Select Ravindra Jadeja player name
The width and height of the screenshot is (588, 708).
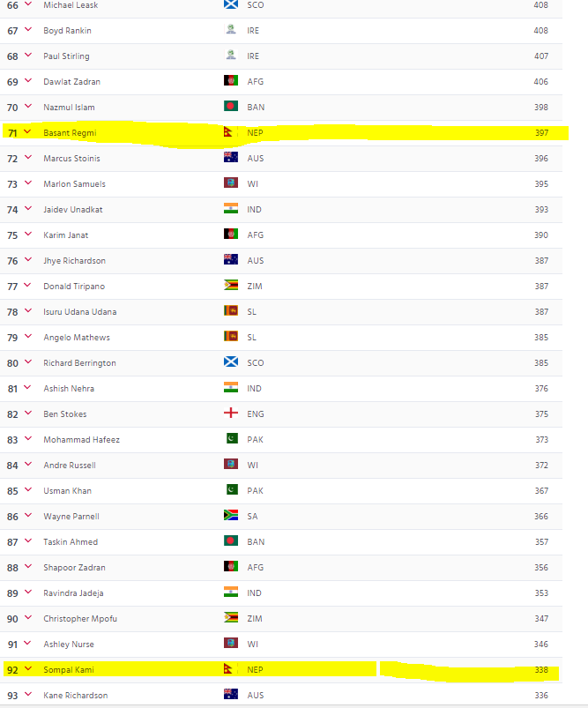click(x=73, y=593)
